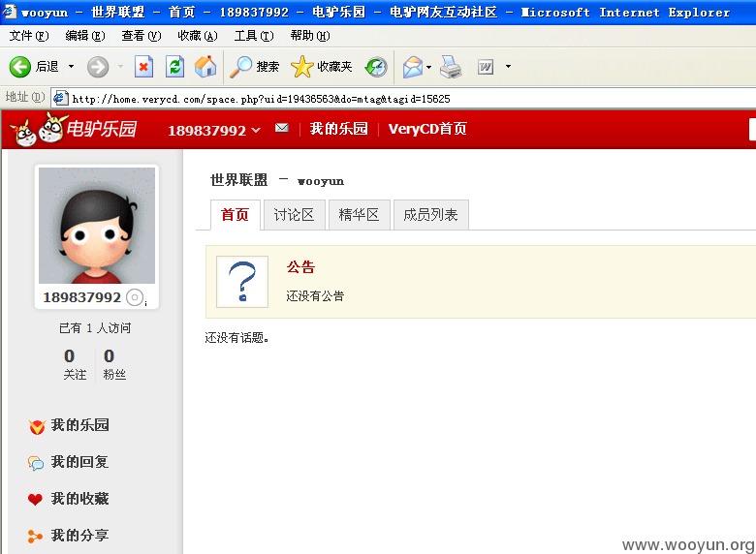Click the IE icon in the title bar
The image size is (756, 554).
pyautogui.click(x=9, y=11)
